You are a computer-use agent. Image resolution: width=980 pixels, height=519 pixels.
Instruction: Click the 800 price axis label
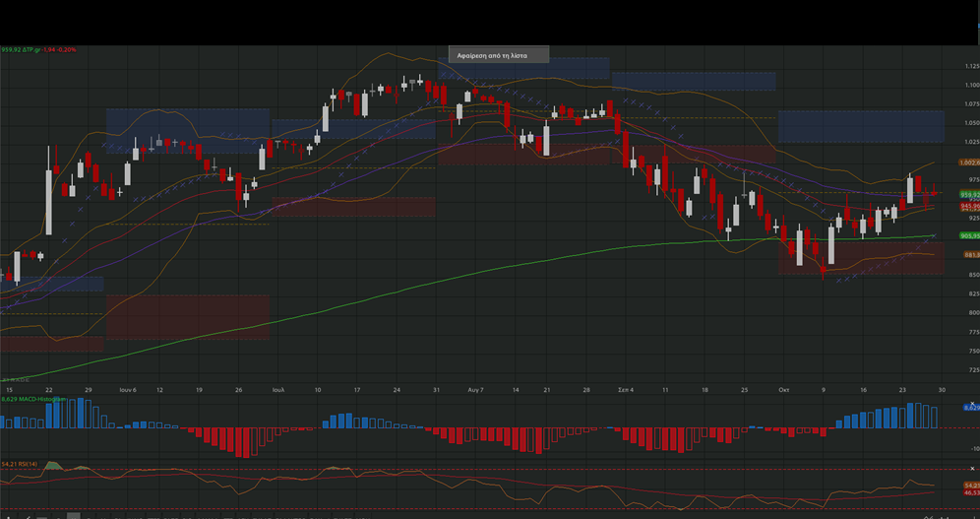click(x=974, y=312)
